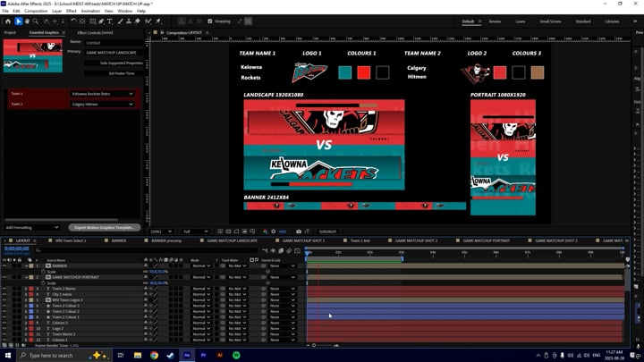The image size is (644, 362).
Task: Switch to the BANNER precomp timeline tab
Action: [166, 240]
